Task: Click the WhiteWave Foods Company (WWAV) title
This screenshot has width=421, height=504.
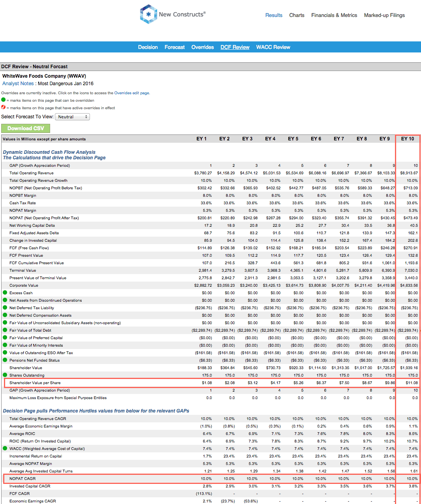Action: (x=44, y=76)
